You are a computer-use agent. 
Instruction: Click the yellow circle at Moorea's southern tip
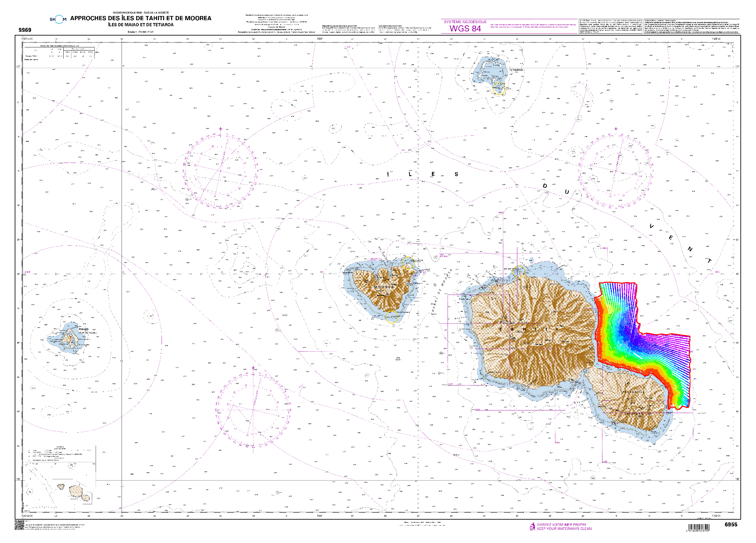click(392, 317)
